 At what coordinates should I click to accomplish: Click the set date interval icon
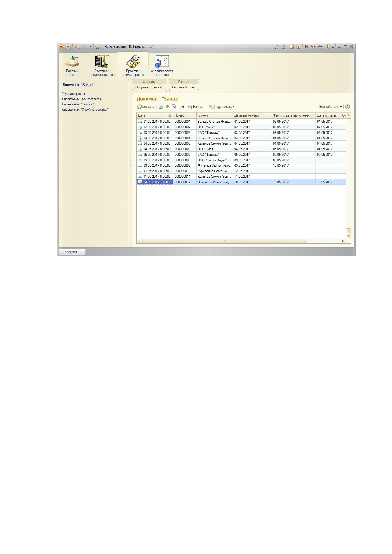click(181, 107)
